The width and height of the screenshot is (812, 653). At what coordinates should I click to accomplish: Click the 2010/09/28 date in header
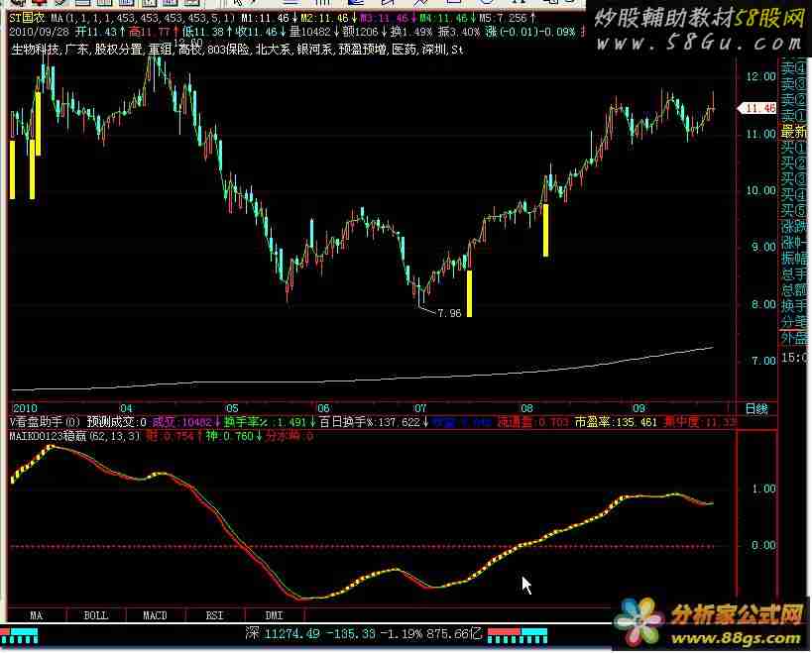(40, 32)
